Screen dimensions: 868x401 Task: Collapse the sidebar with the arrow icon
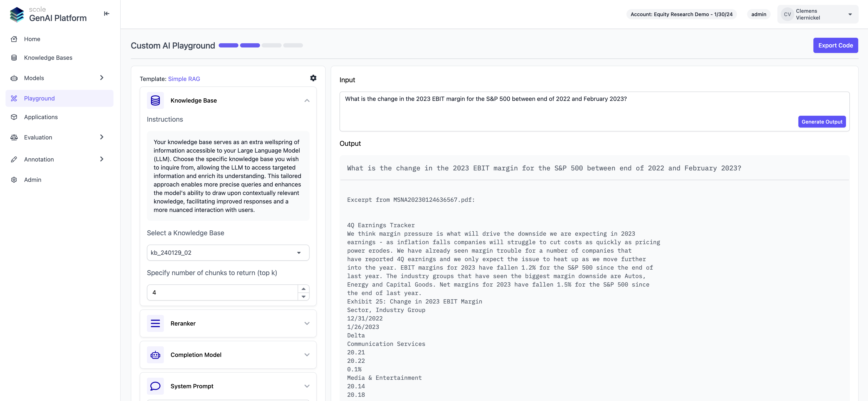pyautogui.click(x=106, y=14)
